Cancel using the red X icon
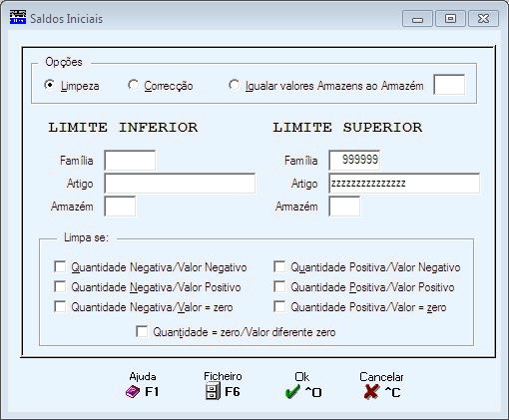 [x=371, y=392]
